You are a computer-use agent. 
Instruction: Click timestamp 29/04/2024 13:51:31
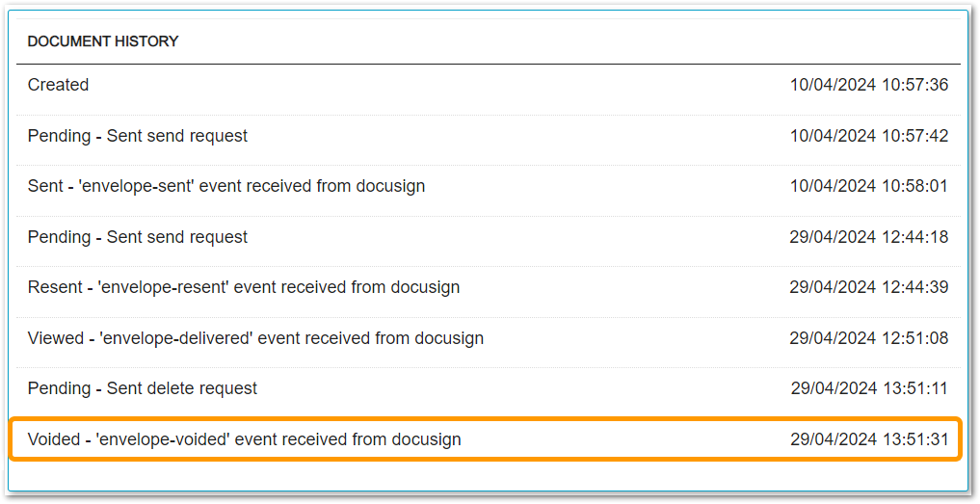point(869,439)
